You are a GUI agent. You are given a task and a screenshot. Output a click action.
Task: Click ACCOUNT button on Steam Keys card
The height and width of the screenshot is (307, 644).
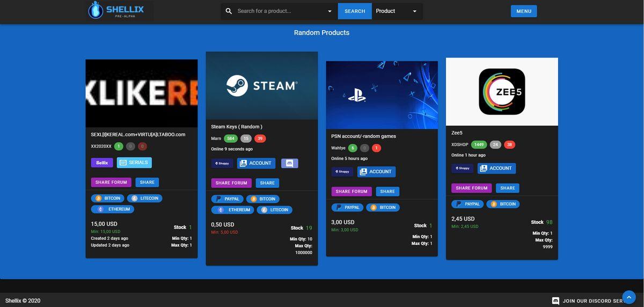(256, 163)
